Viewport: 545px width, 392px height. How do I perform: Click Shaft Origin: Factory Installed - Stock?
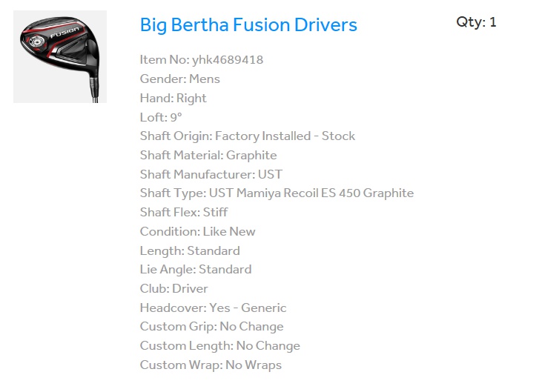(248, 136)
